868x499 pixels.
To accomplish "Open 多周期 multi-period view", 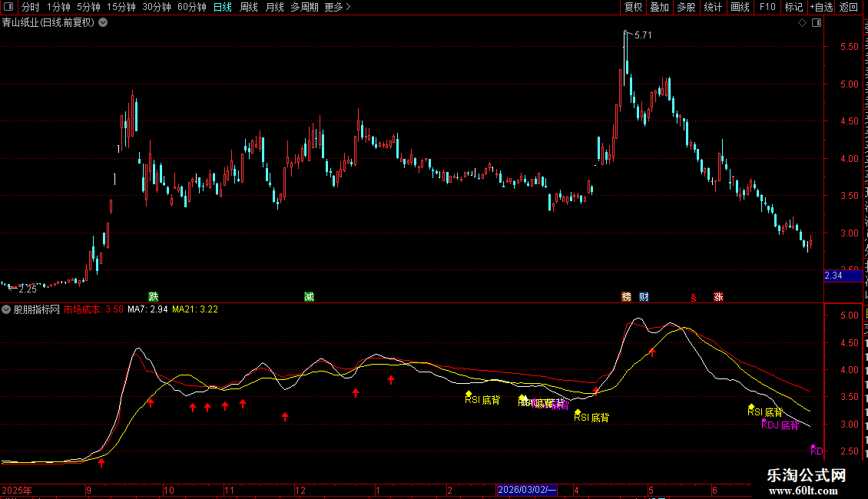I will (304, 7).
